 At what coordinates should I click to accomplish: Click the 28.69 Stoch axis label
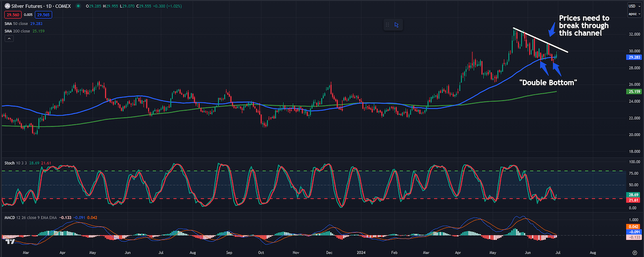point(634,194)
